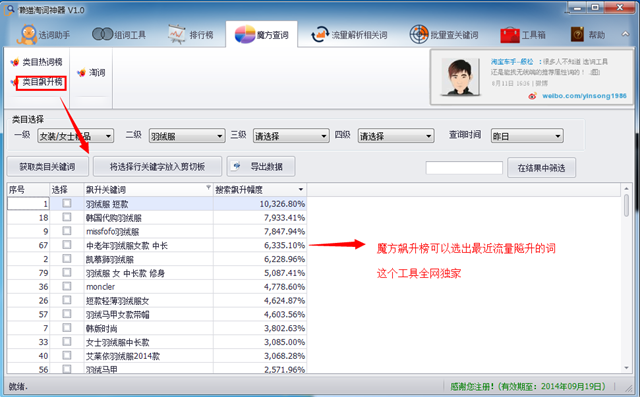Image resolution: width=640 pixels, height=397 pixels.
Task: Check the box for moncler
Action: click(67, 286)
